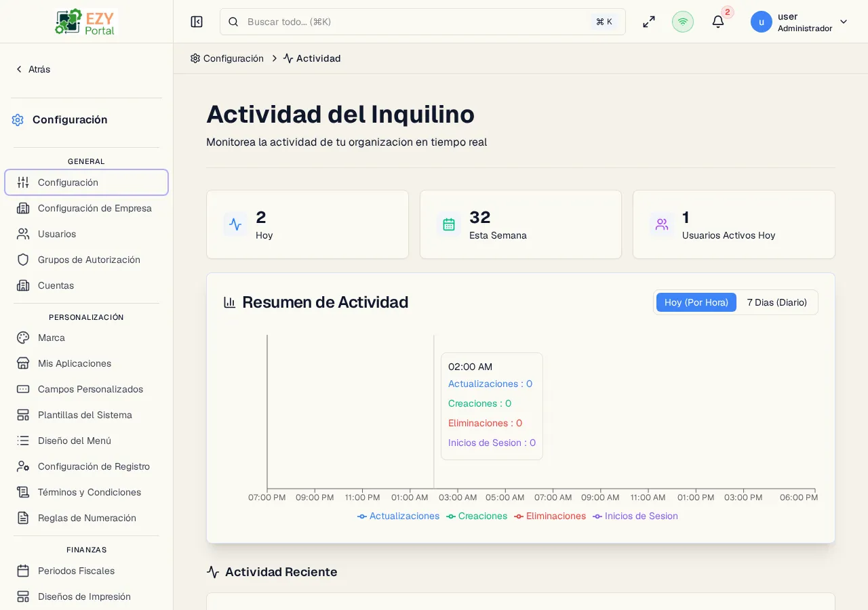Screen dimensions: 868x610
Task: Click the store icon for Mis Aplicaciones
Action: (x=23, y=363)
